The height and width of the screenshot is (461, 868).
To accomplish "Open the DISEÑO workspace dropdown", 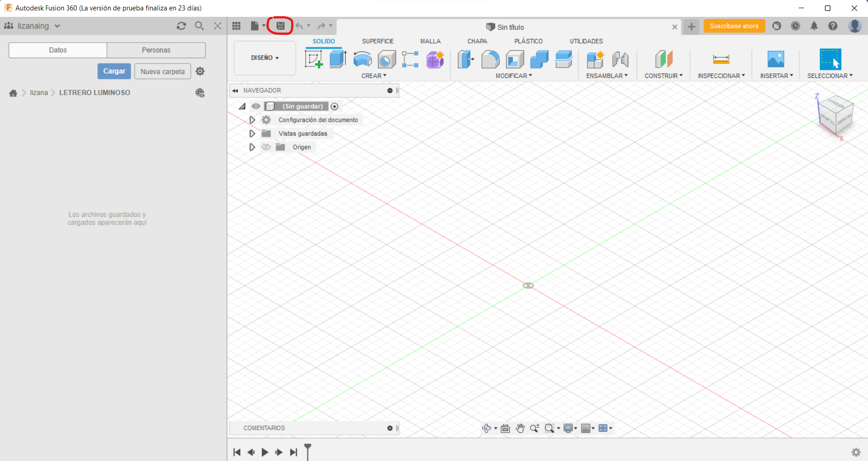I will coord(265,58).
